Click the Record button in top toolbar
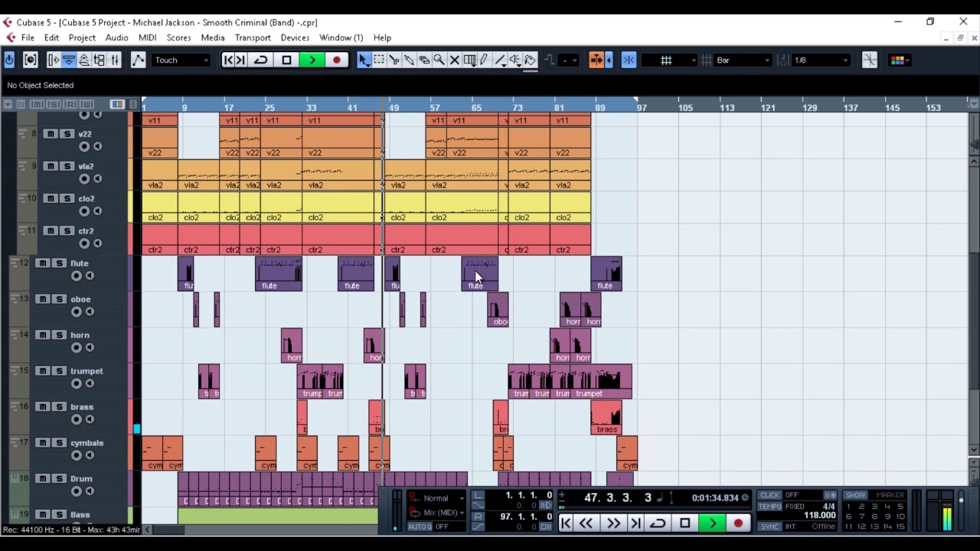 tap(336, 60)
